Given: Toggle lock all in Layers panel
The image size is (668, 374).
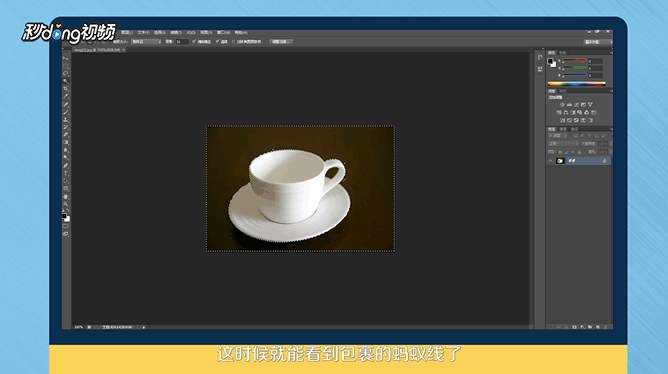Looking at the screenshot, I should point(579,152).
